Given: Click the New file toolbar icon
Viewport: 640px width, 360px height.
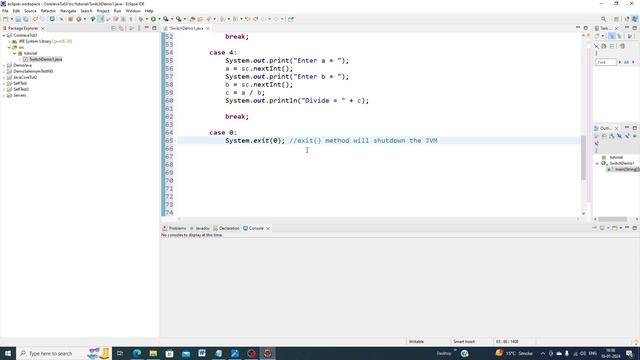Looking at the screenshot, I should (x=5, y=19).
